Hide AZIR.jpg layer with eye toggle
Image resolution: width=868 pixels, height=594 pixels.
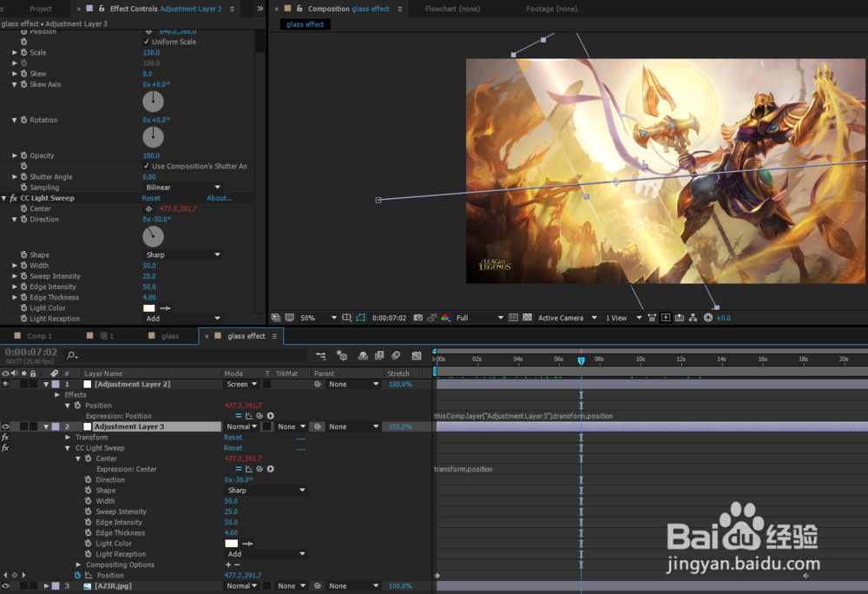[5, 585]
